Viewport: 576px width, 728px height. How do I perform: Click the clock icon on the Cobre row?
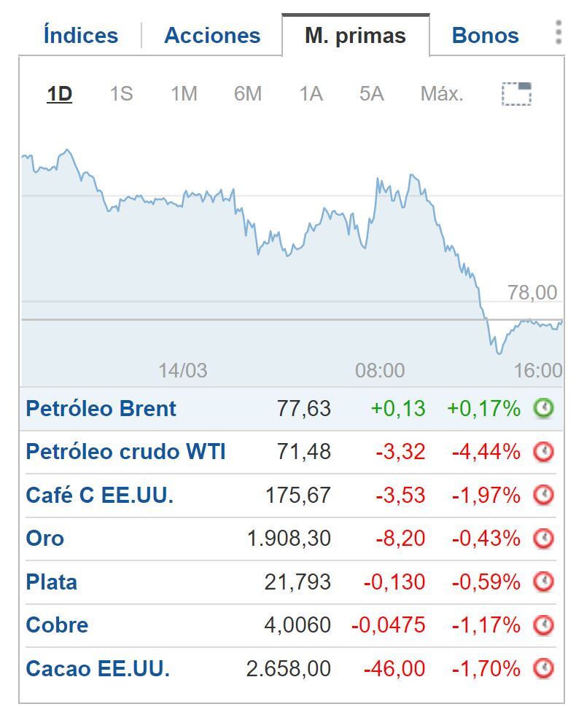(x=543, y=625)
